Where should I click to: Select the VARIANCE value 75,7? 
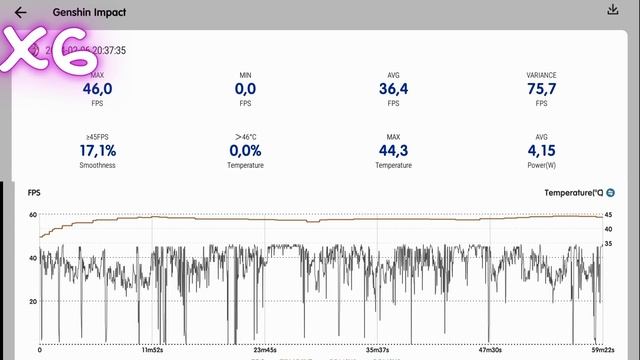coord(541,89)
